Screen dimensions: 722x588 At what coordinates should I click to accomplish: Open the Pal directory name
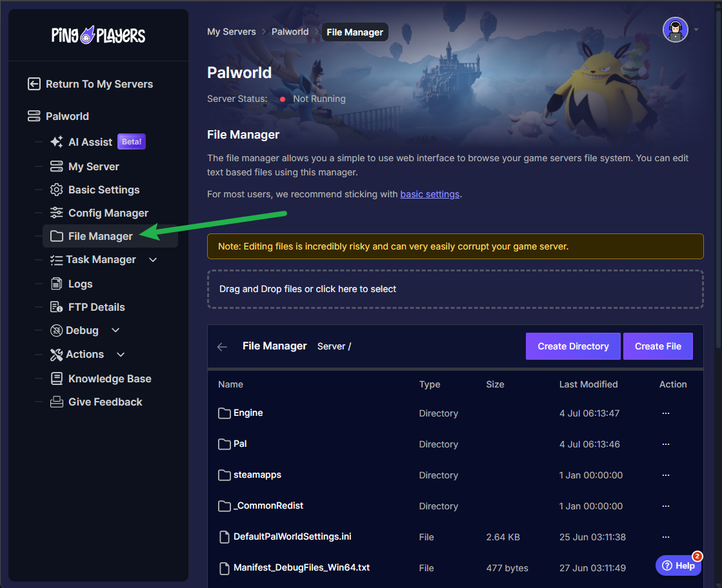(240, 444)
